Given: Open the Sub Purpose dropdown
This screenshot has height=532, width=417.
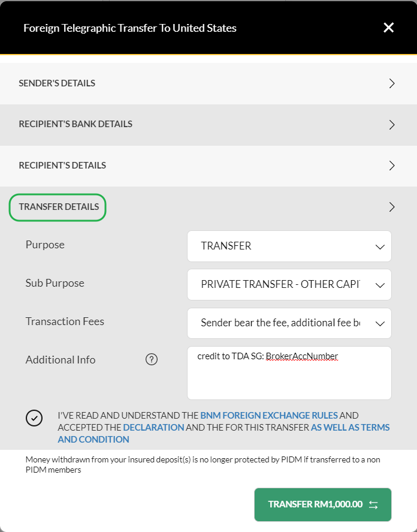Looking at the screenshot, I should coord(289,285).
